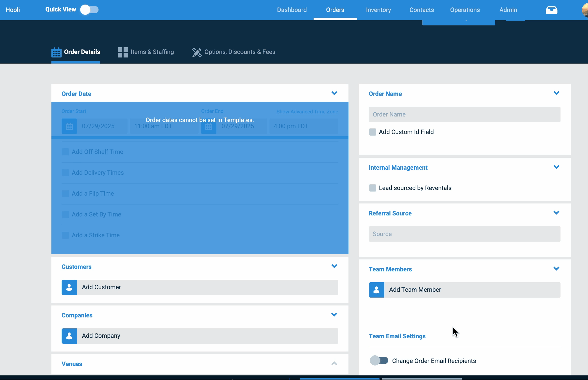Click the Team Email Settings heading

point(397,336)
